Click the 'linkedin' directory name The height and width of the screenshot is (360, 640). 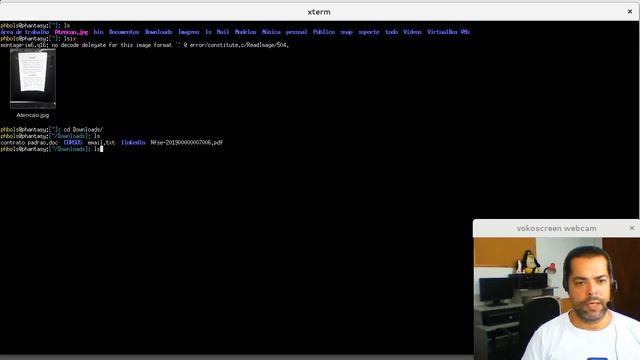coord(133,142)
